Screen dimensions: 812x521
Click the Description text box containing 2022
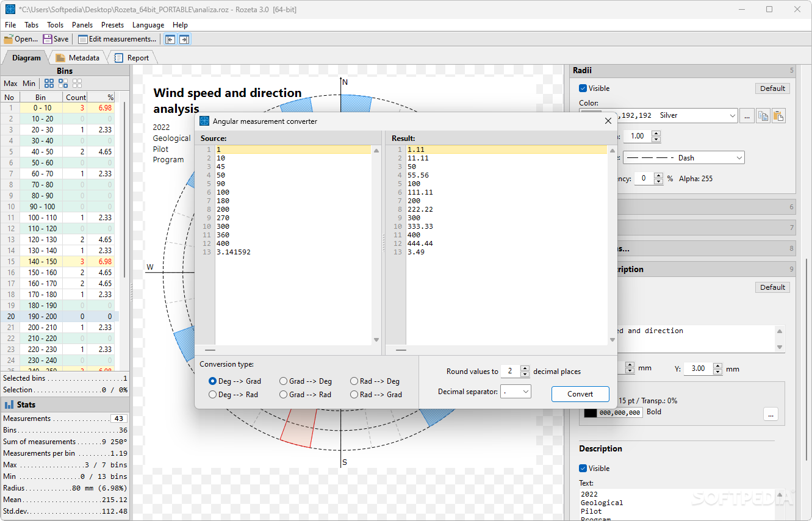677,505
